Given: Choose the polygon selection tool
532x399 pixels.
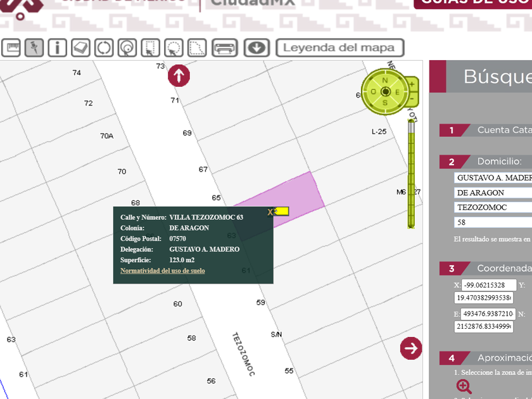Looking at the screenshot, I should pos(197,47).
